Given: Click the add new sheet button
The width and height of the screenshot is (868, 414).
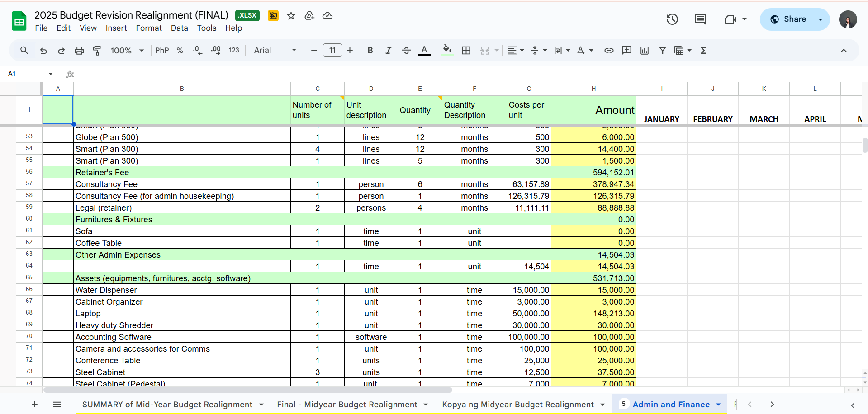Looking at the screenshot, I should (x=34, y=405).
